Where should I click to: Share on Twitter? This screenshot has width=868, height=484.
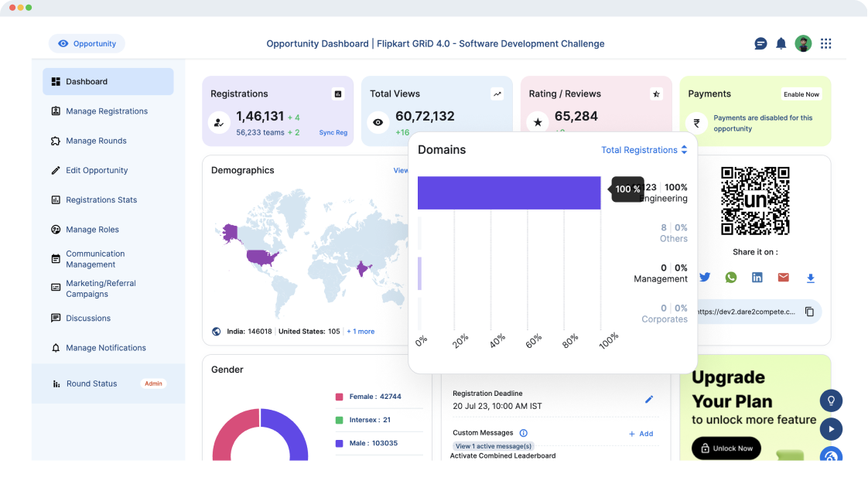[705, 277]
